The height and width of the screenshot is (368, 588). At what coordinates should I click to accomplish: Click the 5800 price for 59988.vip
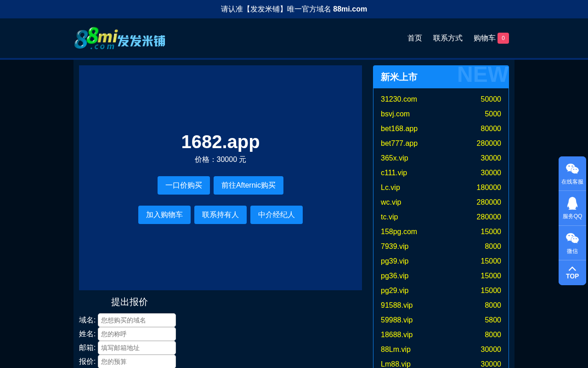point(493,320)
